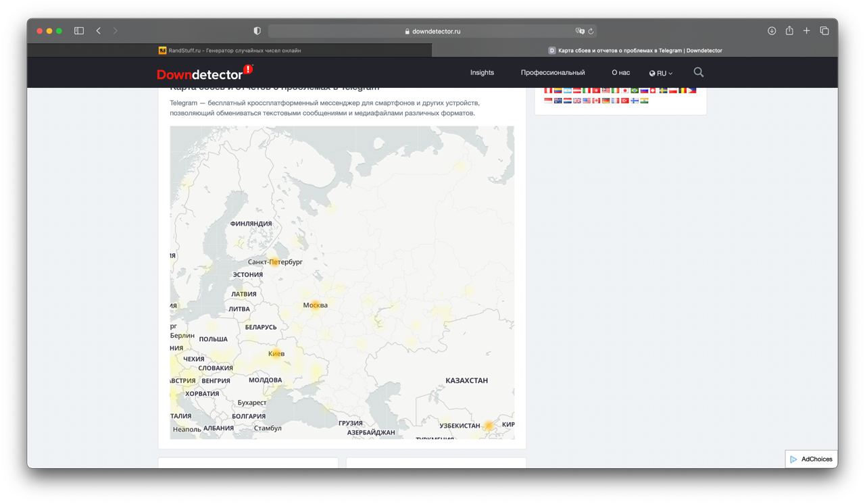Click the ГРУЗИЯ label on the map
This screenshot has width=865, height=504.
click(351, 423)
